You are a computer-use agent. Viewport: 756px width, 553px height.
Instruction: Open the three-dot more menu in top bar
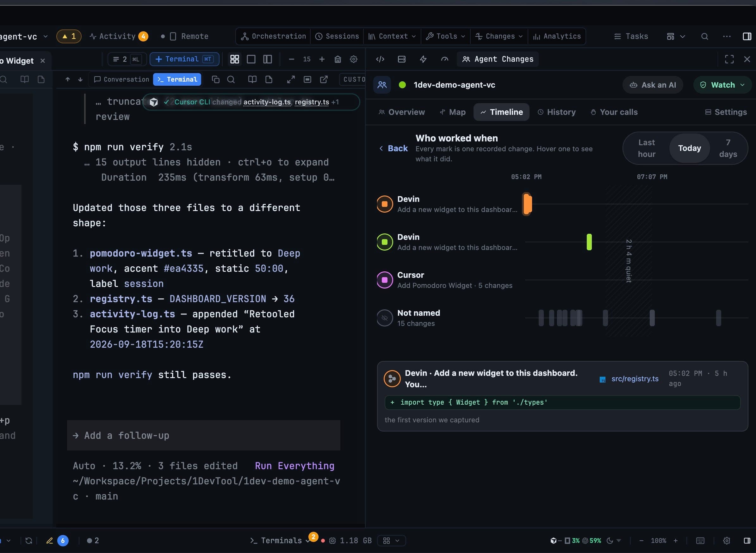727,36
